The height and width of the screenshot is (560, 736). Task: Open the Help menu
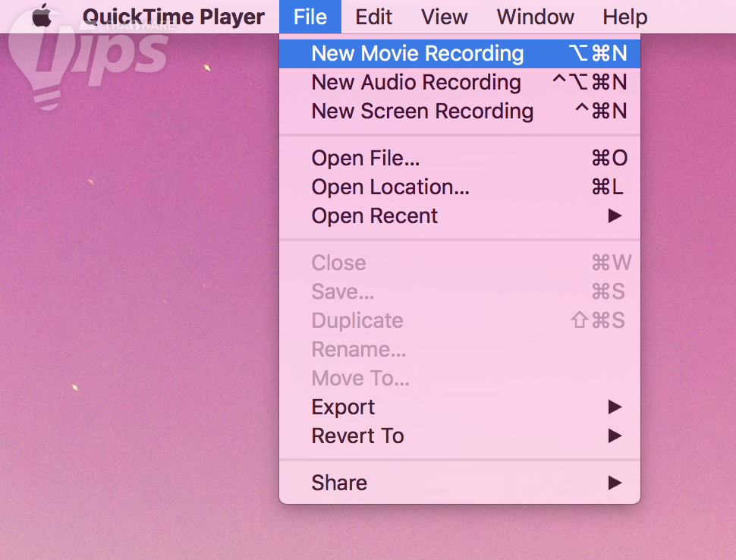(625, 17)
